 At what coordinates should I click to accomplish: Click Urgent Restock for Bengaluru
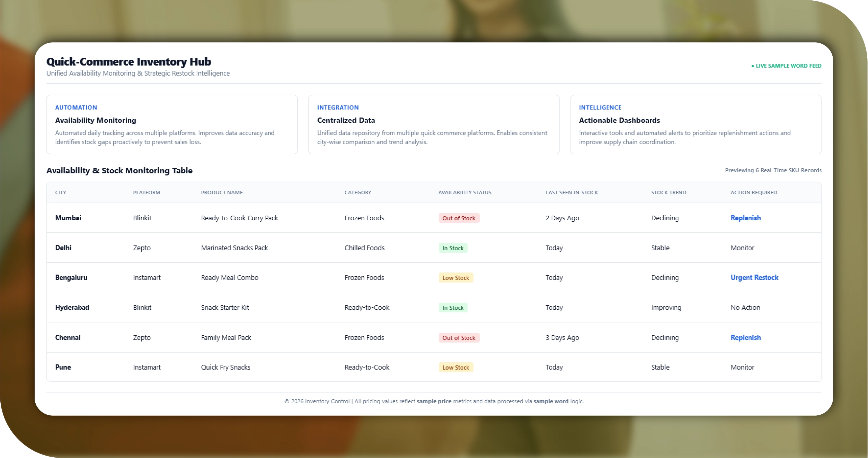[x=754, y=277]
